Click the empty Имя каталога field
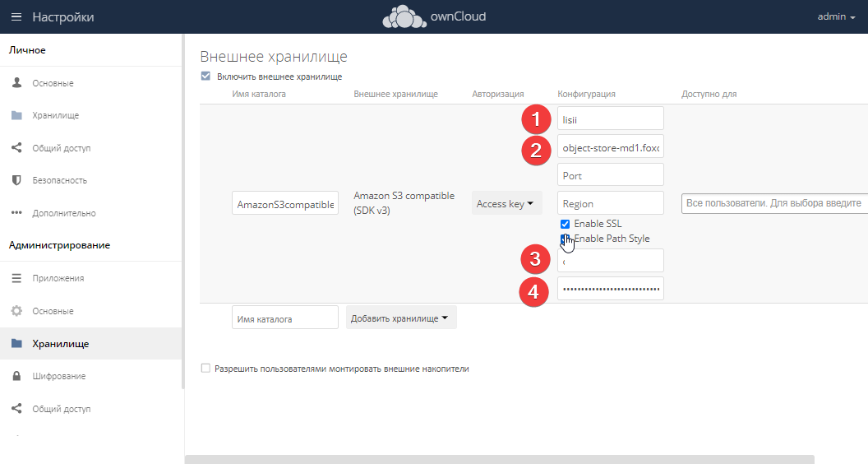The height and width of the screenshot is (464, 868). point(285,318)
